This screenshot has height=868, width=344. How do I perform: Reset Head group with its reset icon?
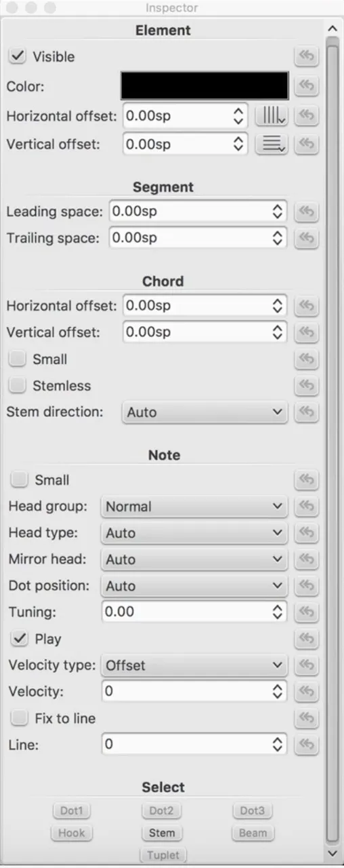[307, 507]
